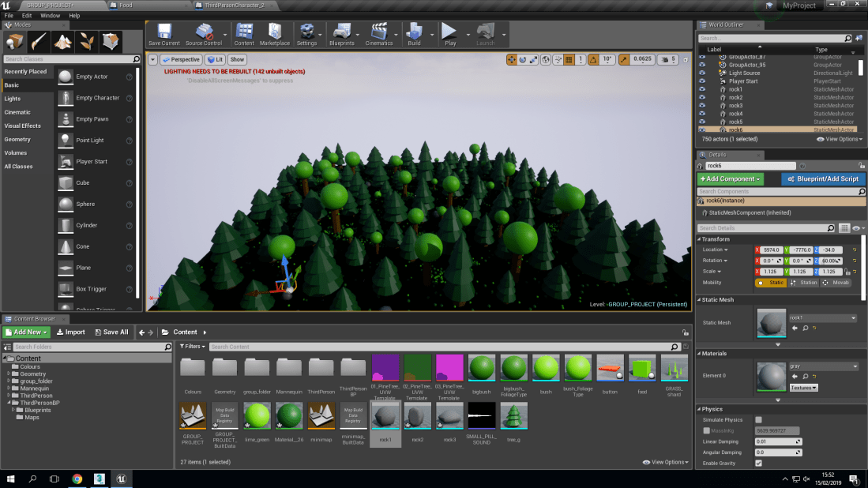Enable Simulate Physics checkbox

[757, 420]
